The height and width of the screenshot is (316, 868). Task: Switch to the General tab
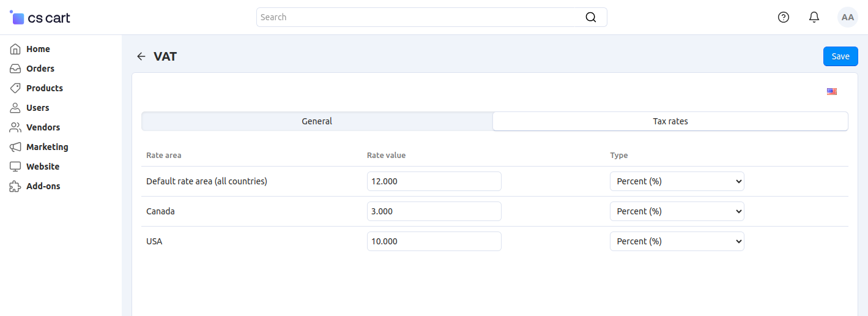[x=317, y=121]
